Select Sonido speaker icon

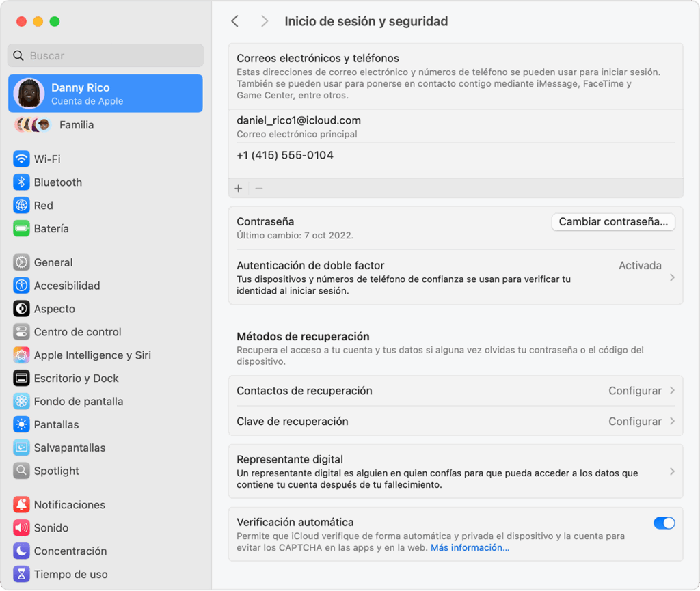click(x=21, y=527)
